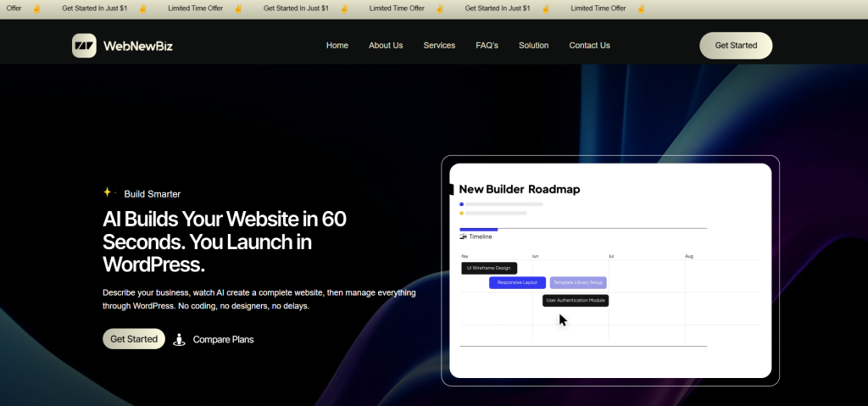Click the blue bullet dot in roadmap
Image resolution: width=868 pixels, height=406 pixels.
point(462,204)
